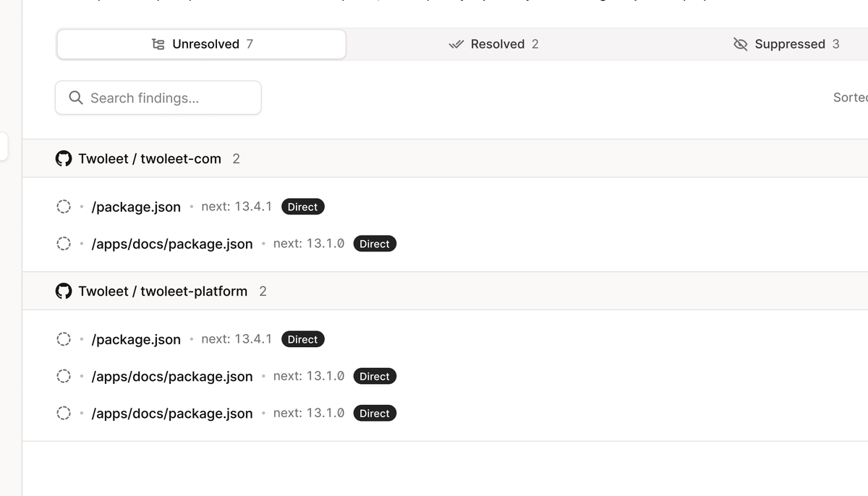The height and width of the screenshot is (496, 868).
Task: Click status circle for /package.json under twoleet-com
Action: point(64,207)
